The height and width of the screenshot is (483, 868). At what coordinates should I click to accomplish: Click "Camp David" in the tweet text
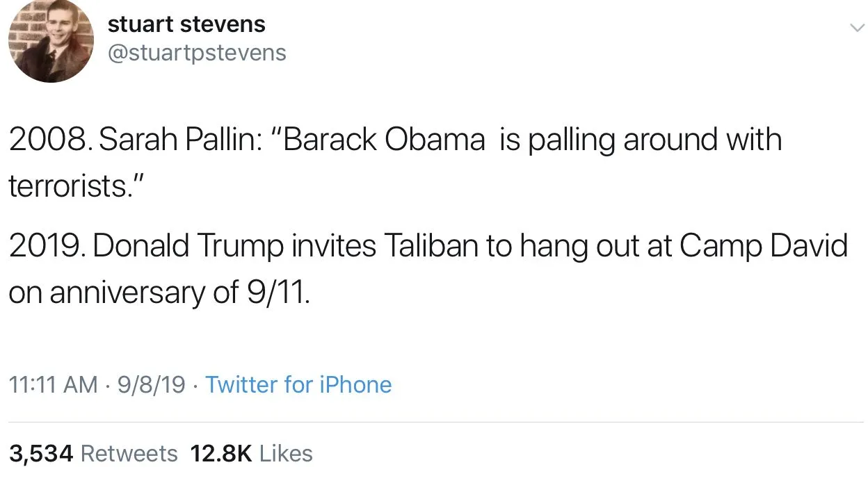tap(764, 247)
